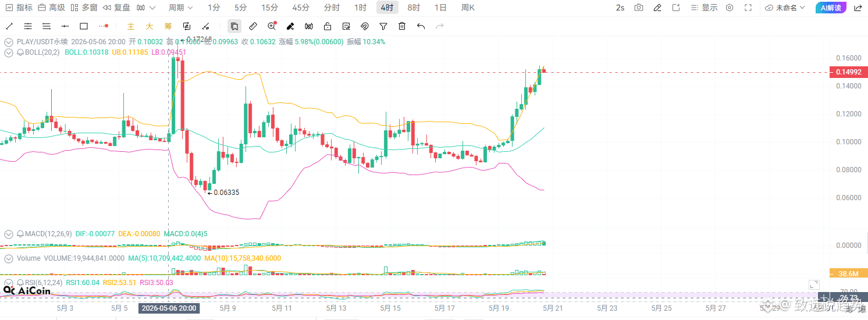Screen dimensions: 868x320
Task: Click the edit drawings note icon
Action: (x=346, y=26)
